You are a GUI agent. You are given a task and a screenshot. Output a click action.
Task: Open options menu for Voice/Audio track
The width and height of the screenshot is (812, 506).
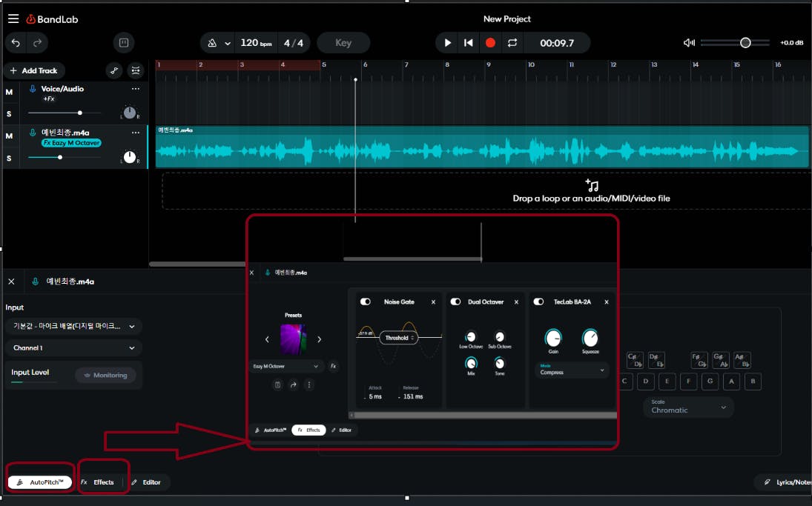135,89
